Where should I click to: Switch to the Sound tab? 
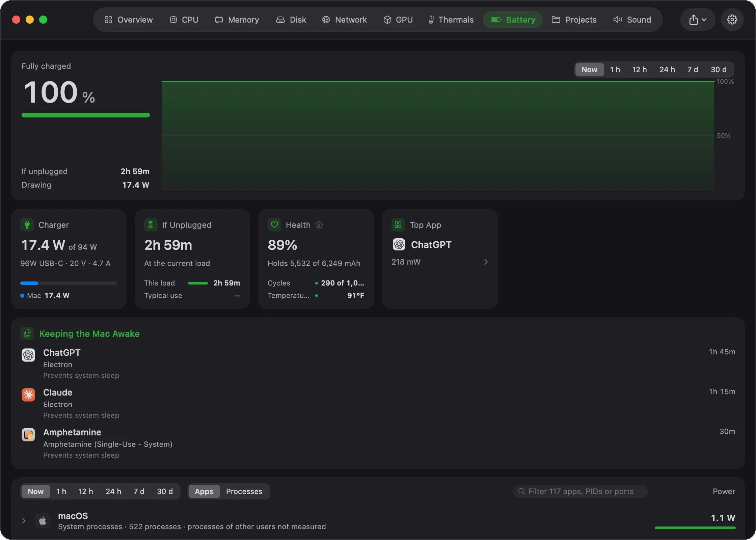point(632,20)
